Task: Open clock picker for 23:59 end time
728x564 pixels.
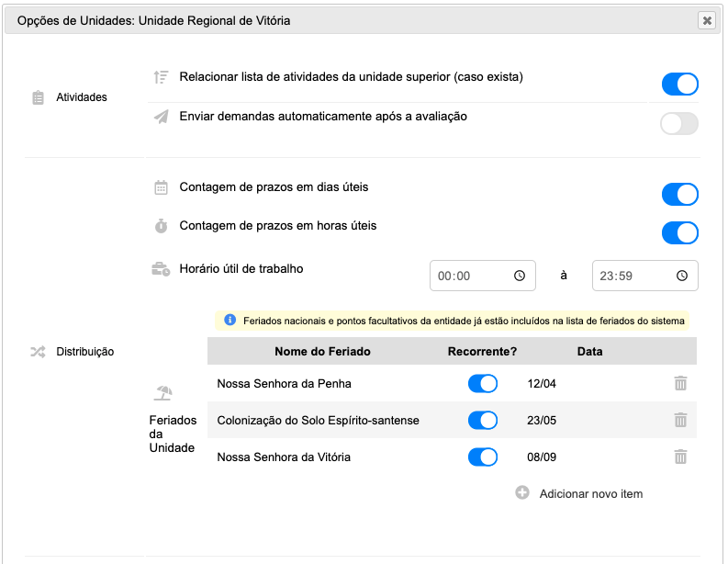Action: coord(681,276)
